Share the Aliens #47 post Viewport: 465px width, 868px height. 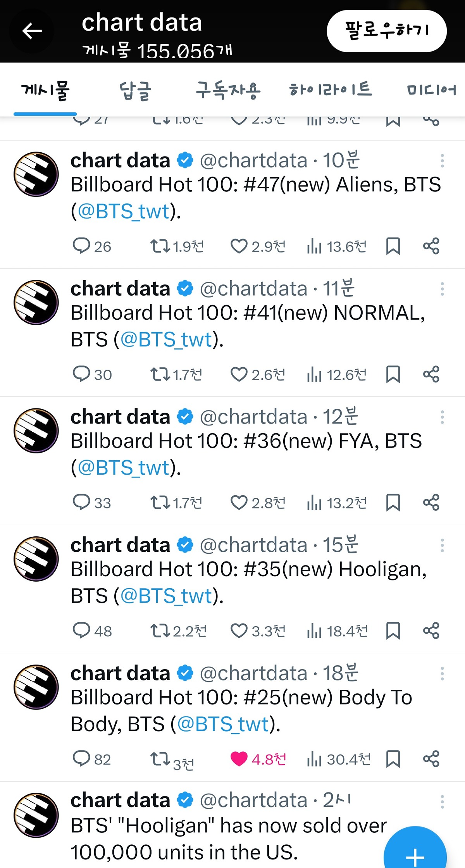(x=431, y=246)
